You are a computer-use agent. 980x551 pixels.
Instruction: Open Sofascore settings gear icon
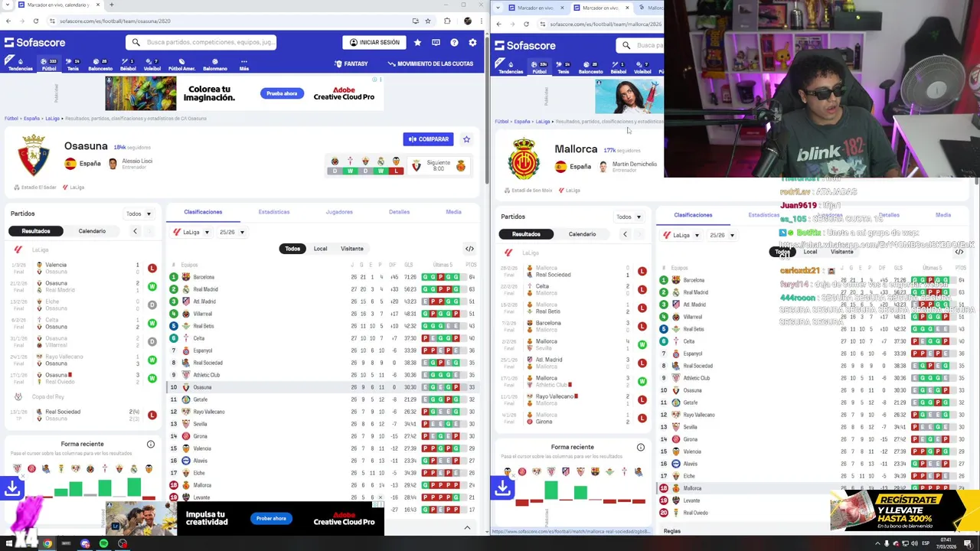(472, 43)
